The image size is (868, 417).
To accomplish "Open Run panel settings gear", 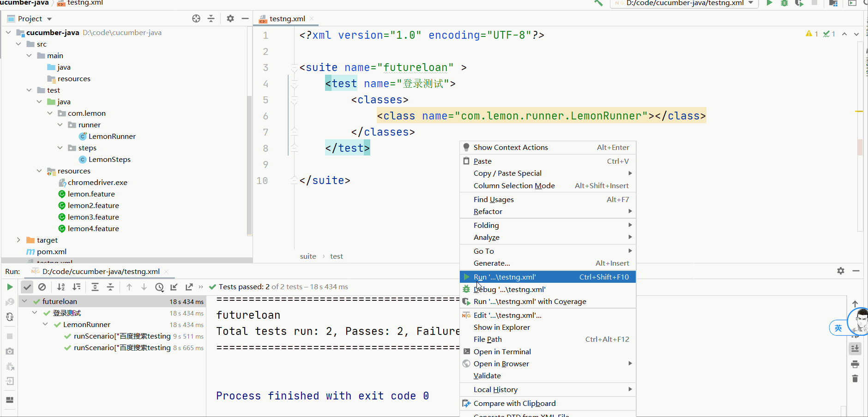I will tap(841, 271).
